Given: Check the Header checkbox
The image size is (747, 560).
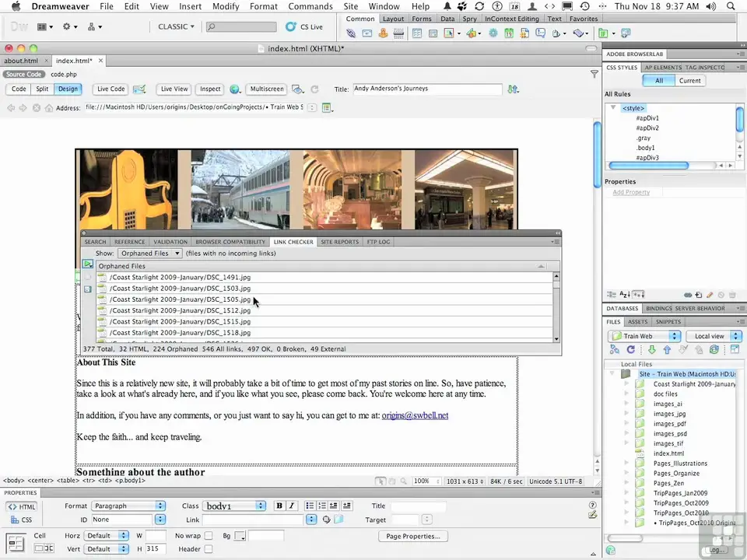Looking at the screenshot, I should (x=209, y=549).
